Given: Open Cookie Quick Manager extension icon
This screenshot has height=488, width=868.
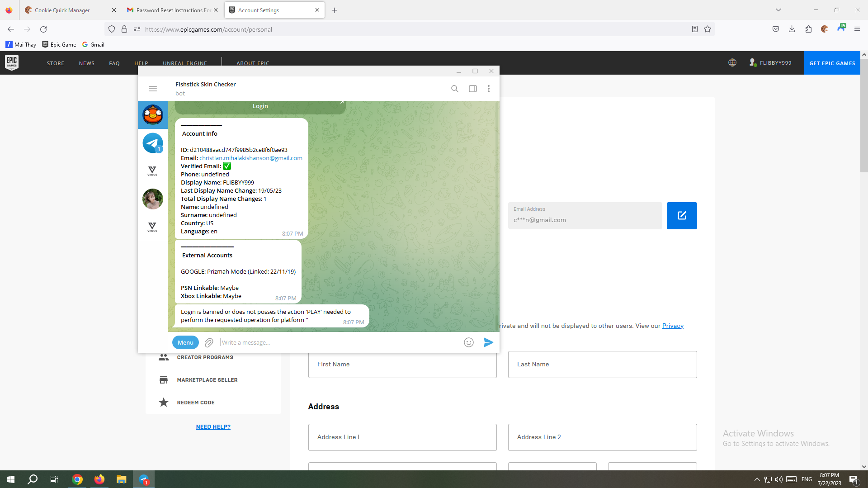Looking at the screenshot, I should coord(825,29).
